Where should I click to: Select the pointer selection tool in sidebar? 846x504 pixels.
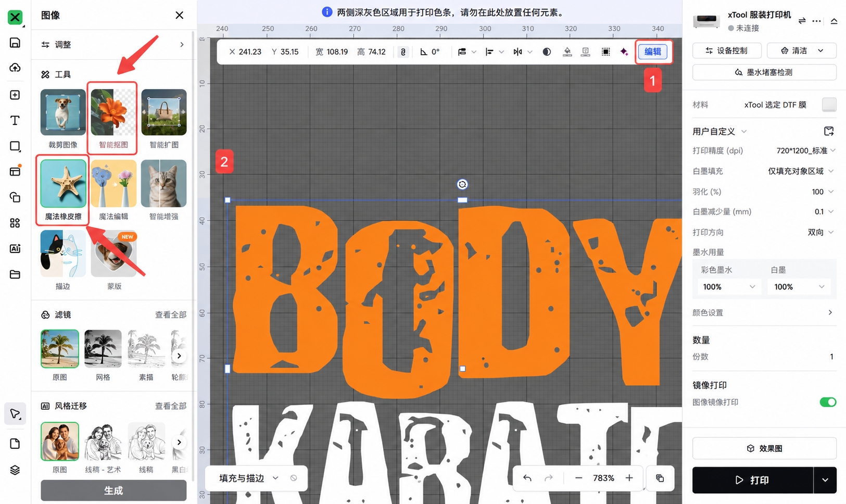click(15, 414)
